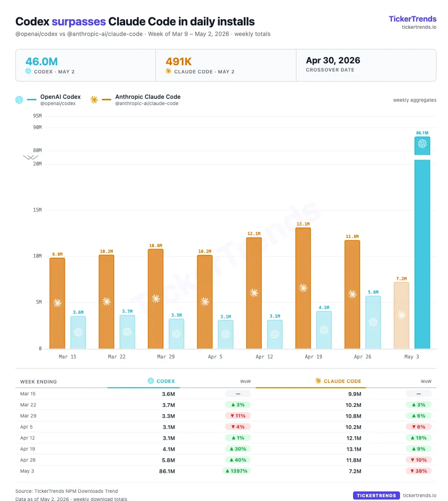Viewport: 448px width, 501px height.
Task: Click the OpenAI icon in the Apr 12 3.1M bar
Action: point(275,334)
